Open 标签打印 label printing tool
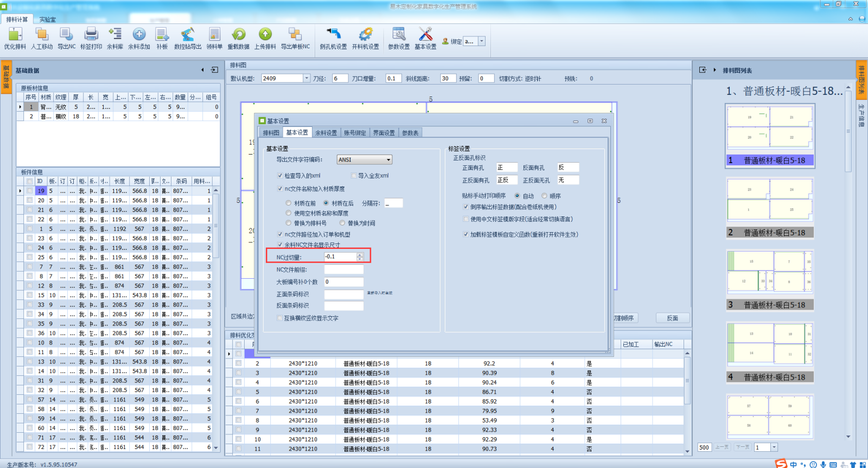Screen dimensions: 868x468 [91, 35]
